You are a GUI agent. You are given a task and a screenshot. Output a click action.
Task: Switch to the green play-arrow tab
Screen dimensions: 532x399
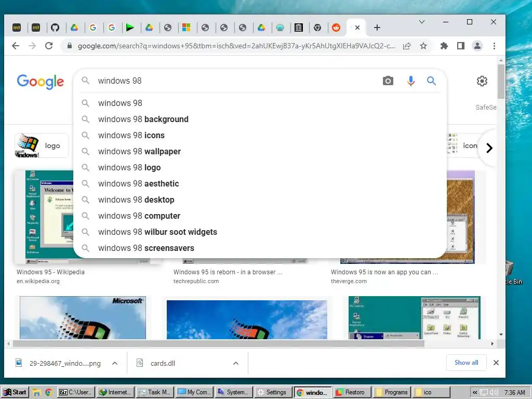coord(130,28)
